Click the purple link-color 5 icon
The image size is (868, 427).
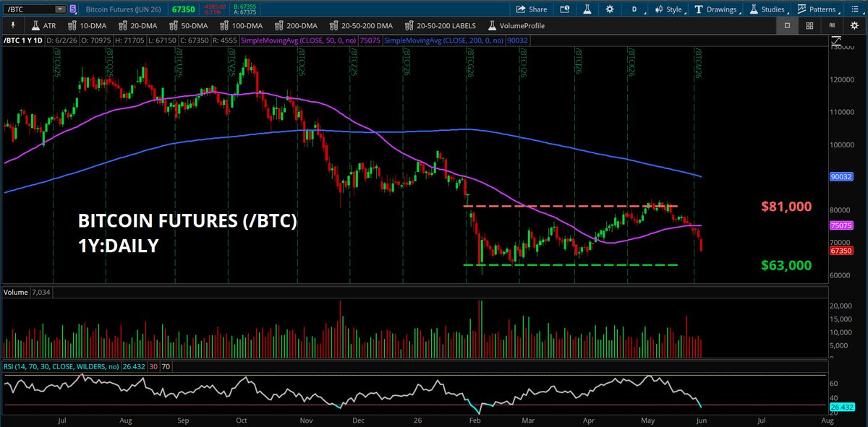pyautogui.click(x=72, y=9)
